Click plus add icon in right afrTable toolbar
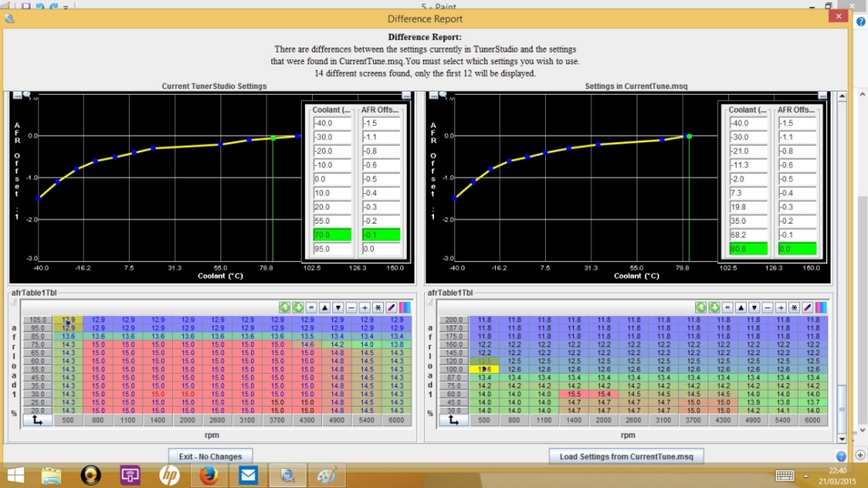 click(781, 308)
